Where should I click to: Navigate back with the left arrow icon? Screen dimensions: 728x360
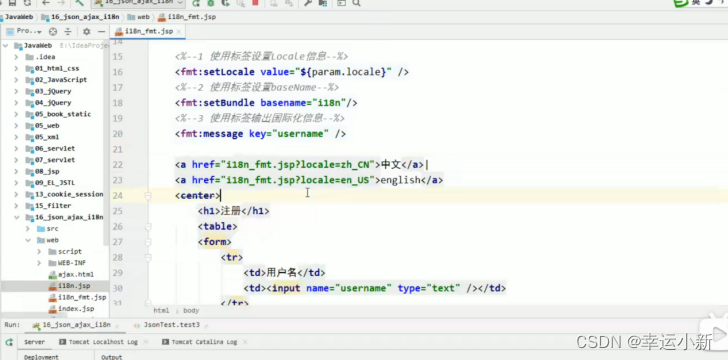(46, 3)
